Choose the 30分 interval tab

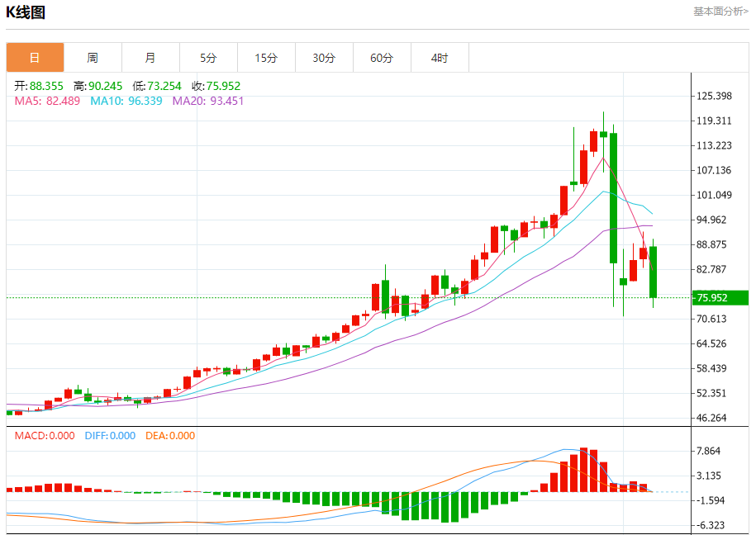tap(324, 58)
